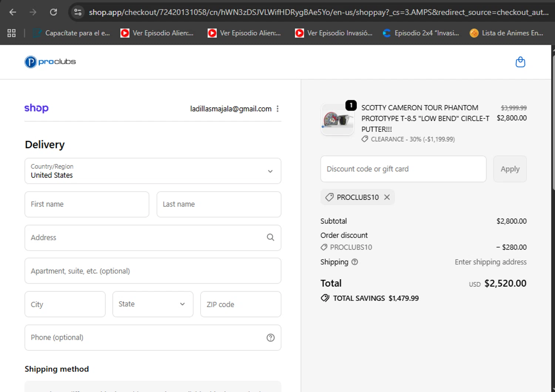555x392 pixels.
Task: Click the First name field
Action: pyautogui.click(x=87, y=204)
